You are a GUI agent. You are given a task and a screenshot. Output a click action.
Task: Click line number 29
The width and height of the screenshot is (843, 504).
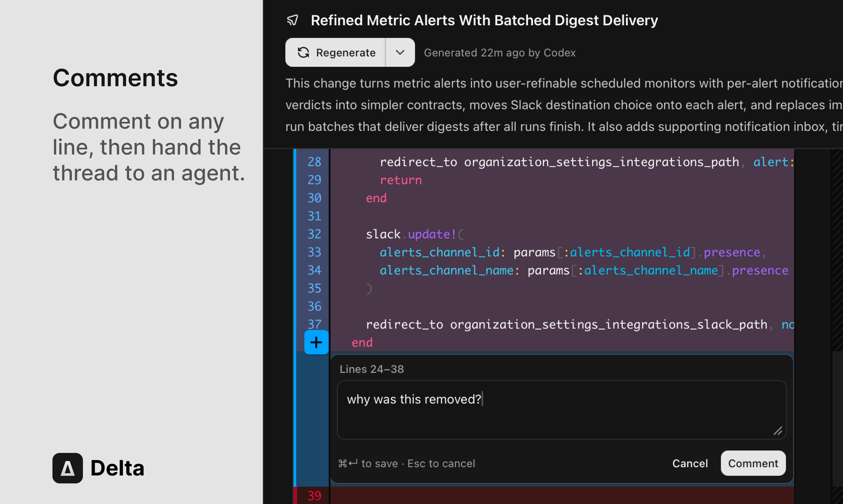(x=314, y=180)
